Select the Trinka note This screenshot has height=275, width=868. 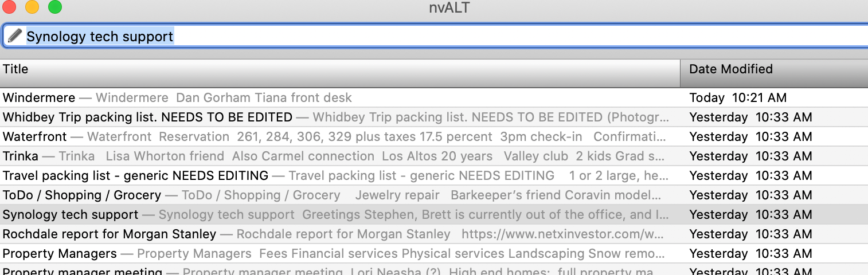pos(21,156)
